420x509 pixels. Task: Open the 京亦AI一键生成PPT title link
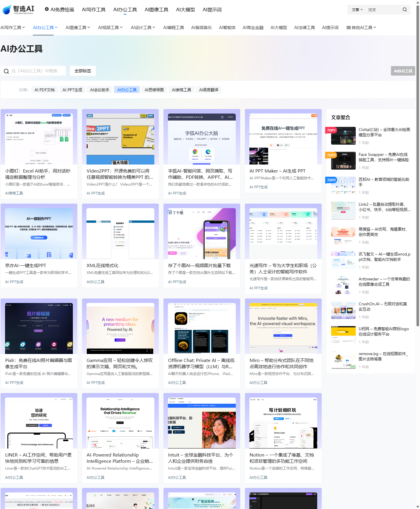26,266
